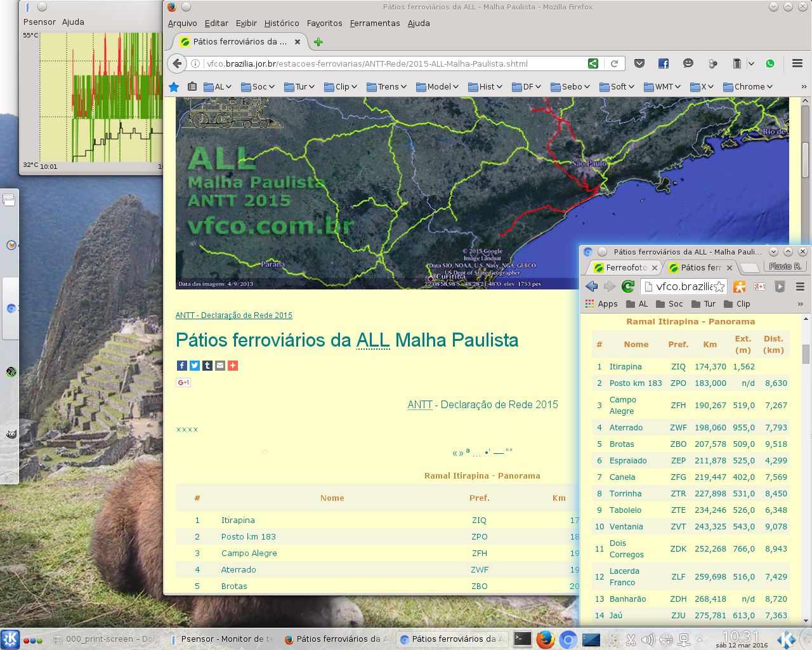Open the Pocket icon in Firefox toolbar
This screenshot has width=812, height=650.
pyautogui.click(x=639, y=63)
